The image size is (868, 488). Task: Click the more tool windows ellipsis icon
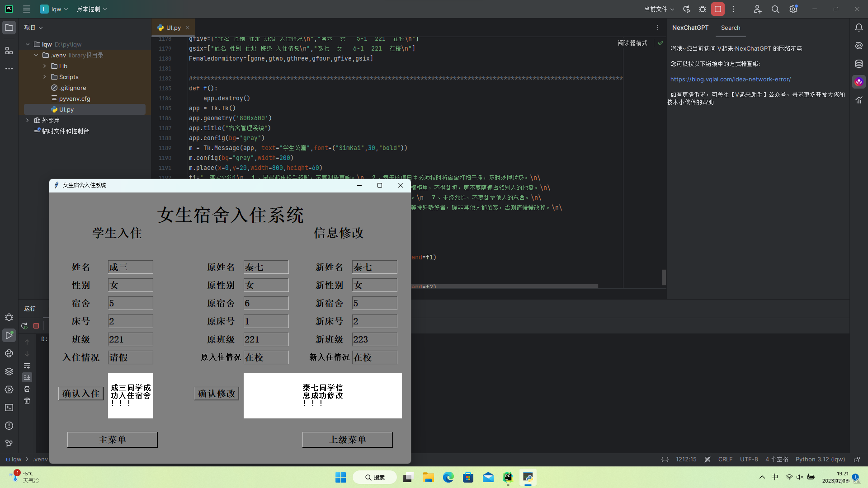click(x=9, y=69)
